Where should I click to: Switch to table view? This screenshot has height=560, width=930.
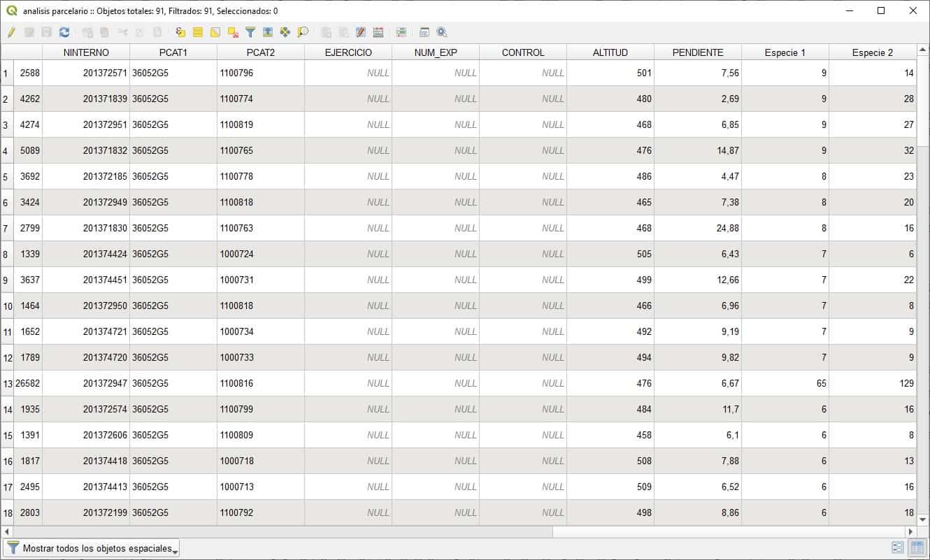tap(916, 548)
